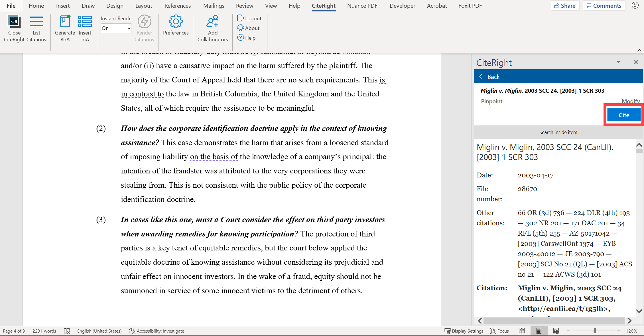The width and height of the screenshot is (644, 336).
Task: Click English (United States) language indicator
Action: (x=99, y=331)
